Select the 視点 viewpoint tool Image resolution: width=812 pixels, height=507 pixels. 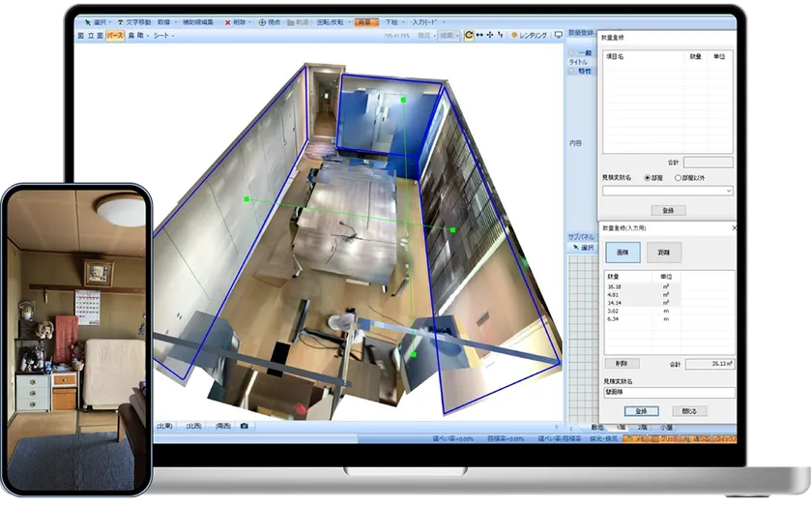click(x=270, y=21)
